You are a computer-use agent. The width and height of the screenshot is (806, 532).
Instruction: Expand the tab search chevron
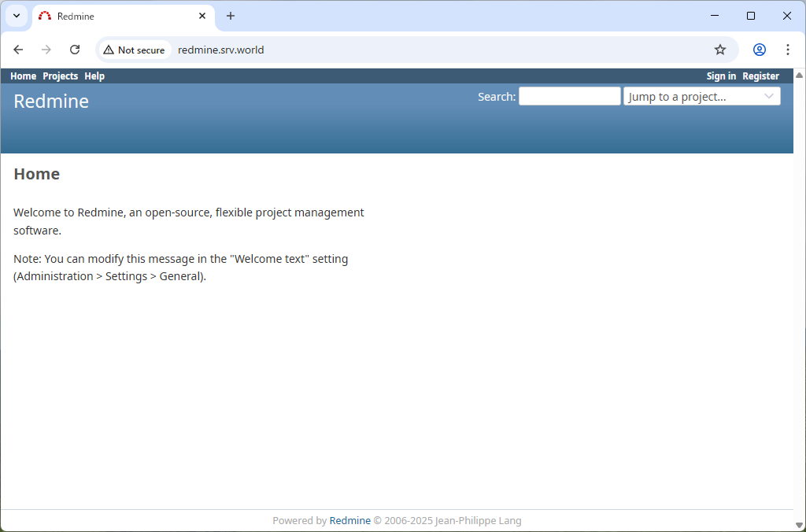[16, 16]
